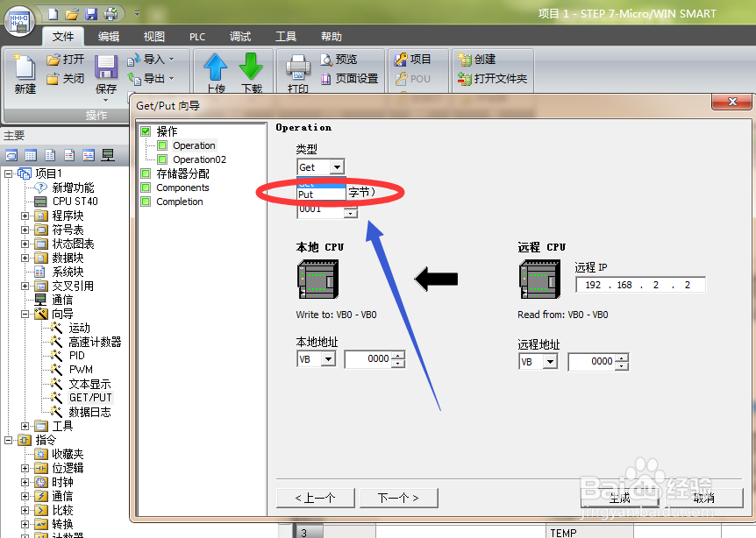Select GET/PUT wizard in project tree

90,398
